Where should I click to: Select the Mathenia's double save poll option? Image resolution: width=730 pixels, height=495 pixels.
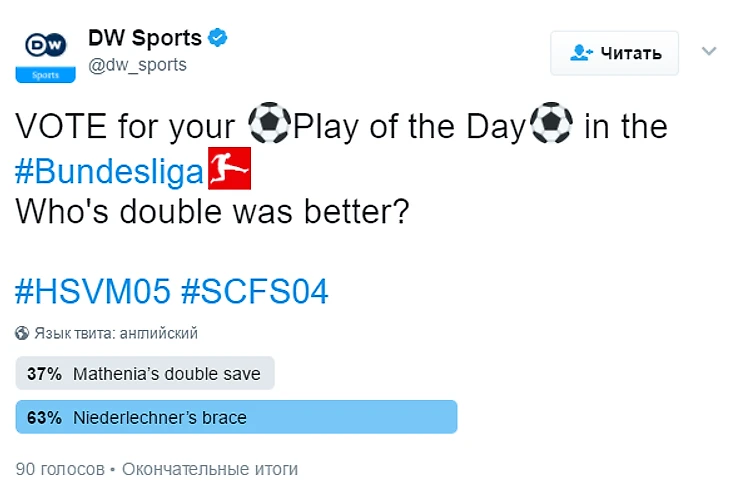[145, 374]
